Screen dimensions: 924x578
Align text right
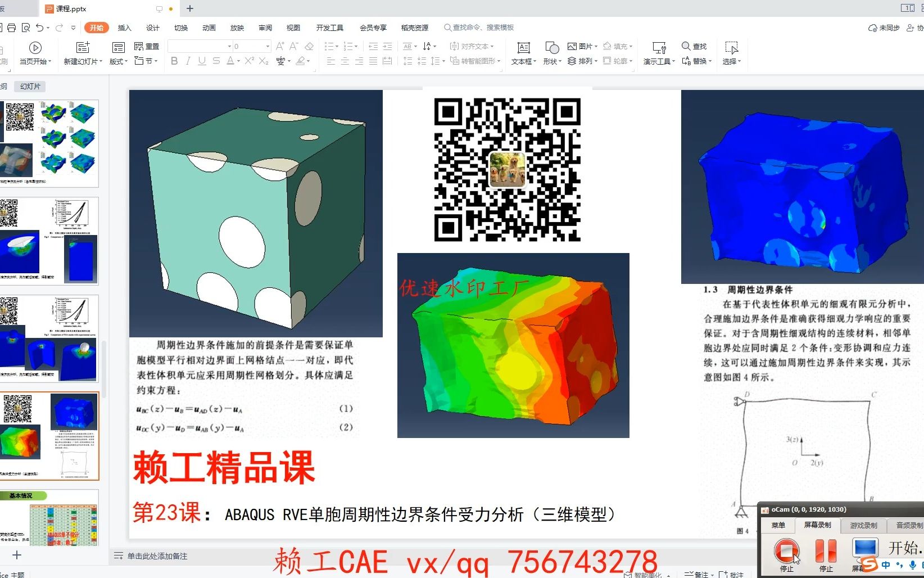pyautogui.click(x=359, y=61)
